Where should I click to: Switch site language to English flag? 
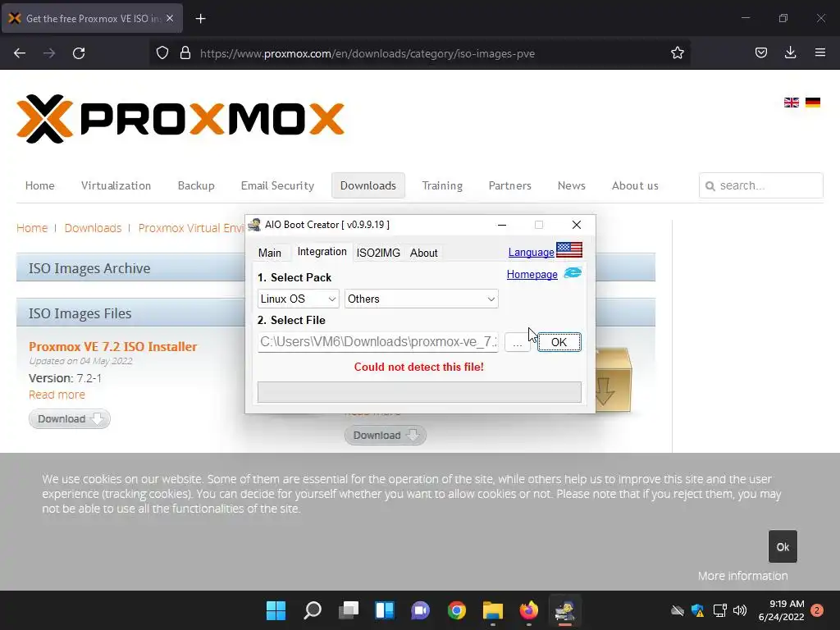click(x=792, y=103)
